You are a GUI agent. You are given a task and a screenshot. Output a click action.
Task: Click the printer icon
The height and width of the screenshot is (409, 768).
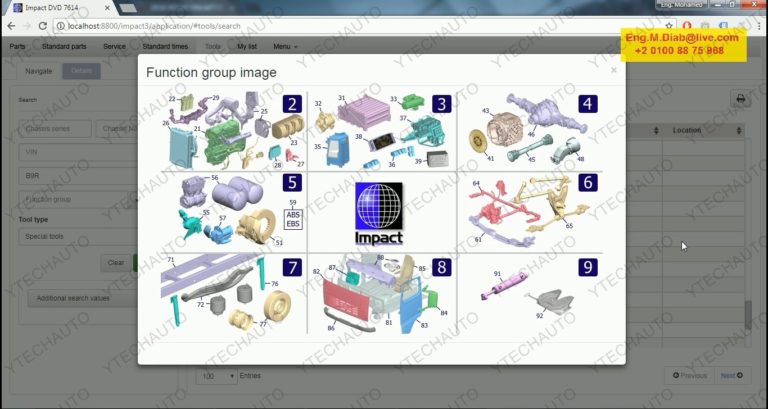741,99
